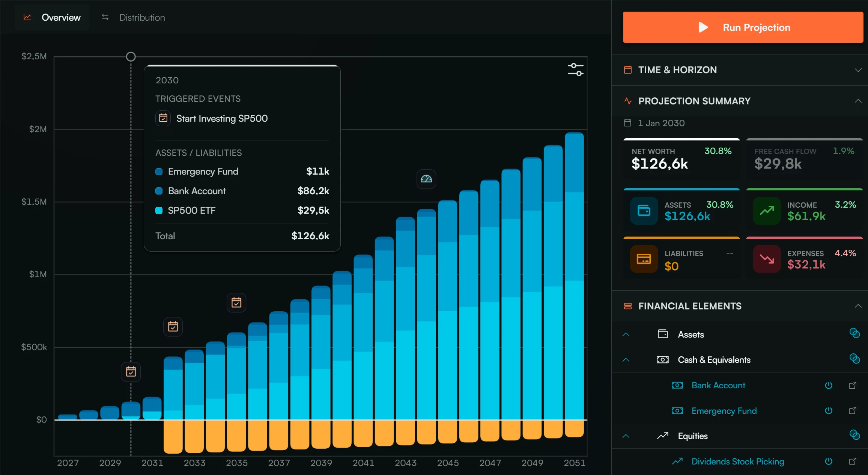Collapse the Cash & Equivalents tree group
Viewport: 868px width, 475px height.
(626, 360)
